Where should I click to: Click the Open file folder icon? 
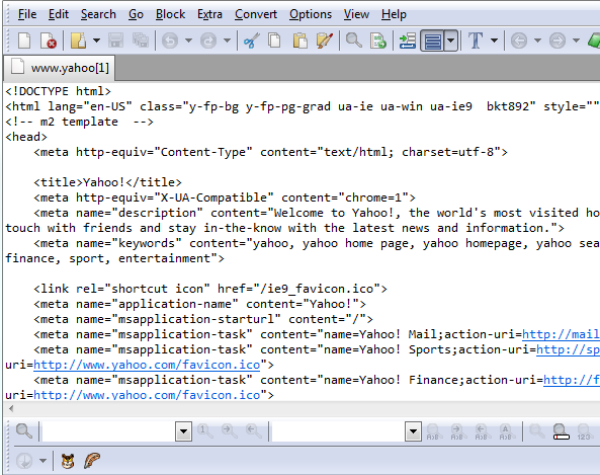[78, 41]
